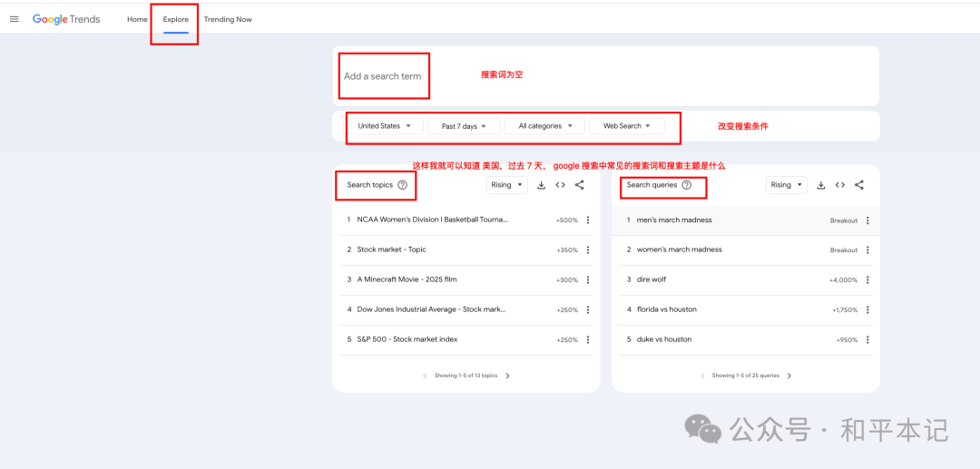Open the Web Search type dropdown
This screenshot has width=980, height=469.
click(627, 126)
